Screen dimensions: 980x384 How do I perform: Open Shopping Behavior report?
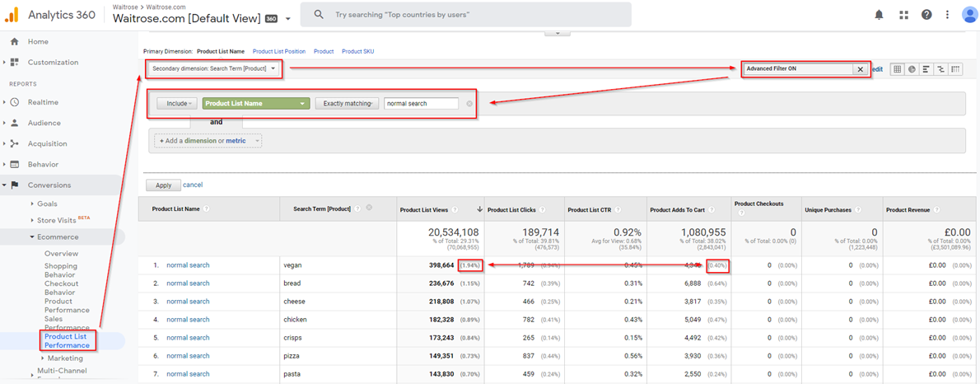(x=61, y=270)
